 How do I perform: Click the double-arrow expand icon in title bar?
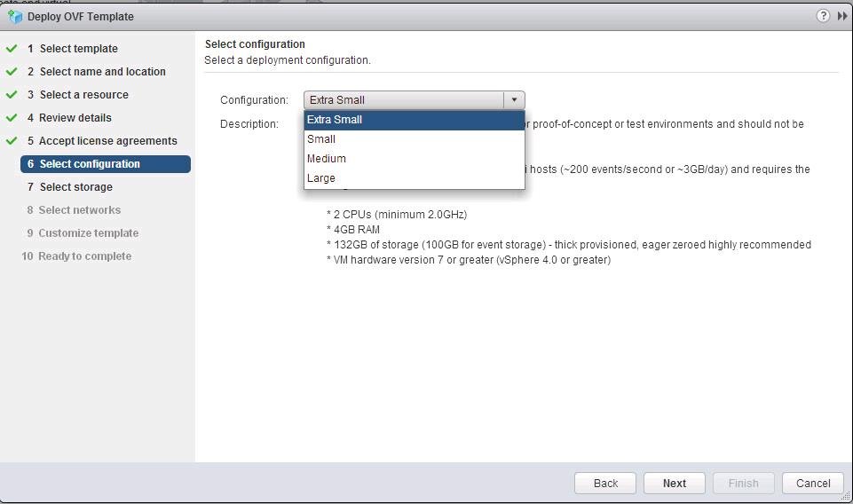[x=841, y=16]
